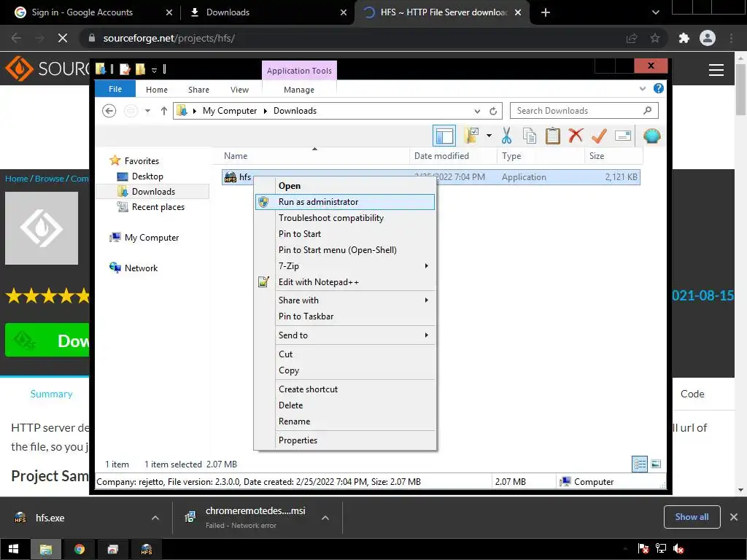Click the Search Downloads input field

[584, 111]
